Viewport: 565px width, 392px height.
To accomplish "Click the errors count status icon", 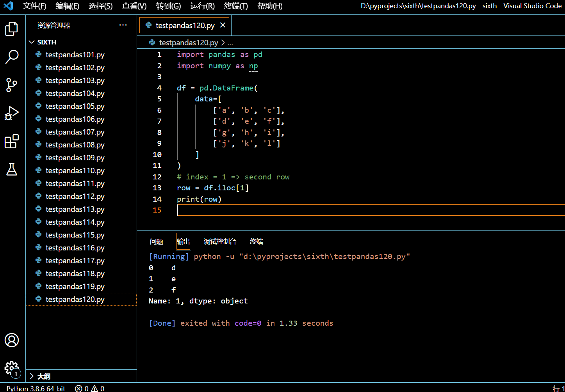I will [82, 388].
